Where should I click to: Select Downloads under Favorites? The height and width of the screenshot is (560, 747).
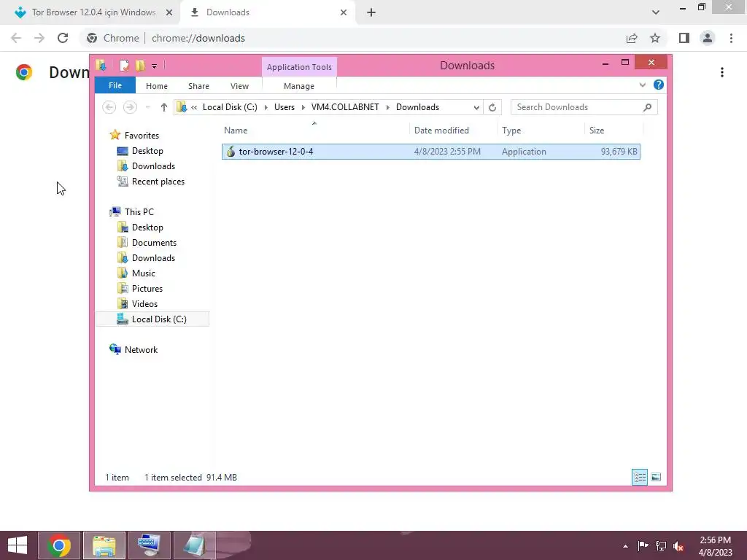153,166
